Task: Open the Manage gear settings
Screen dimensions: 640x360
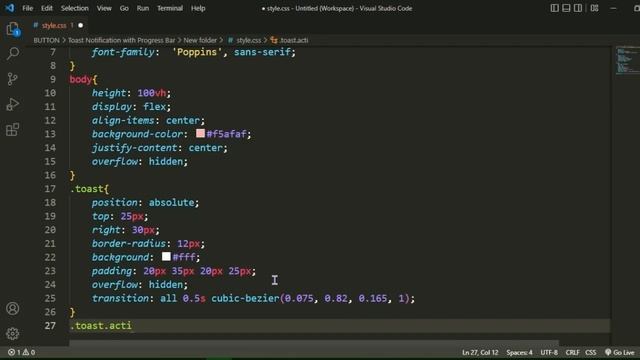Action: pyautogui.click(x=13, y=334)
